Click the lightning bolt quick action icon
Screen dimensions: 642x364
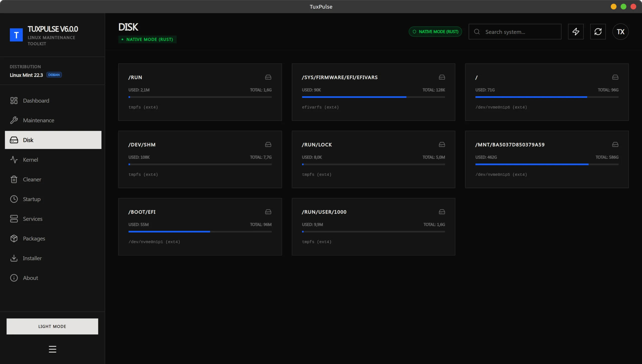(x=576, y=32)
